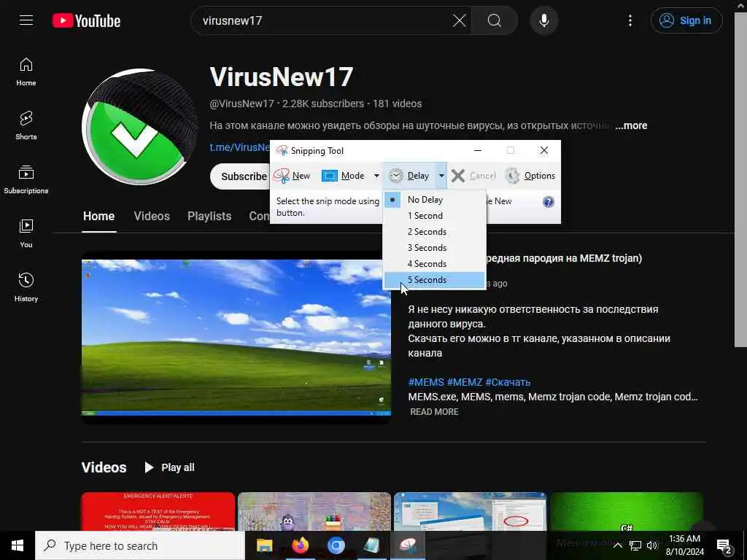Switch to the channel Home tab

[98, 216]
